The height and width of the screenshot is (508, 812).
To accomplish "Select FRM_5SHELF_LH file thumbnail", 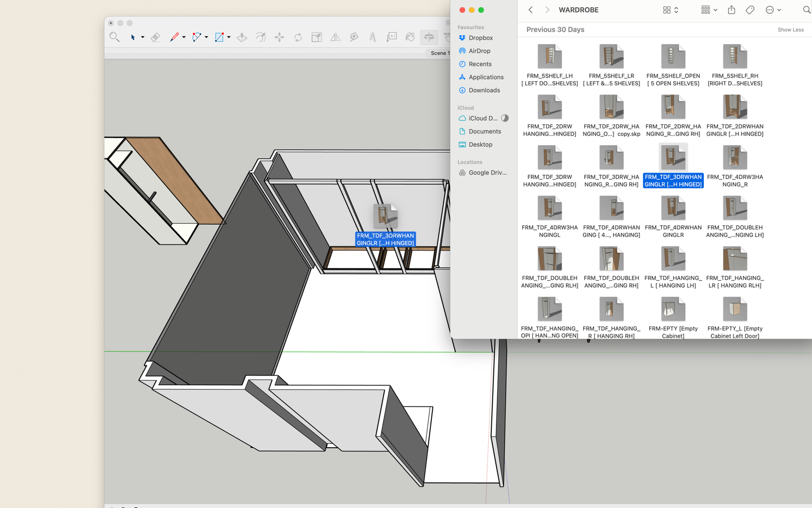I will point(550,56).
